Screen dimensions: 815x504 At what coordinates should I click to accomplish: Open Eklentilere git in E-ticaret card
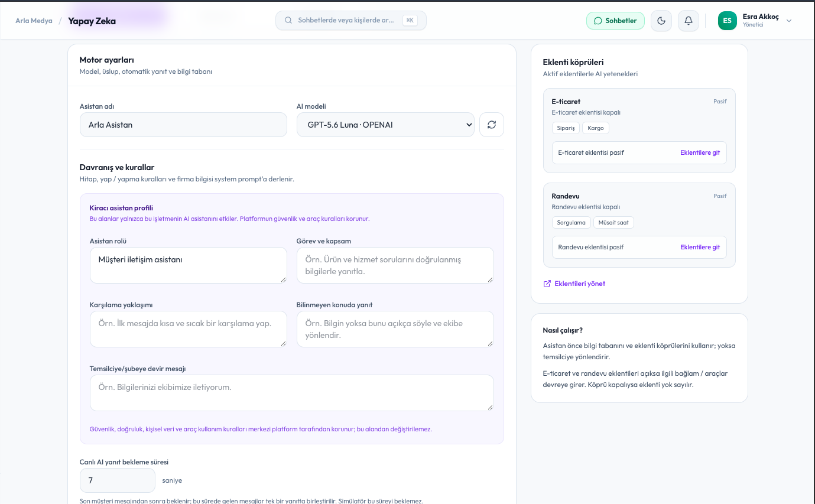coord(700,152)
